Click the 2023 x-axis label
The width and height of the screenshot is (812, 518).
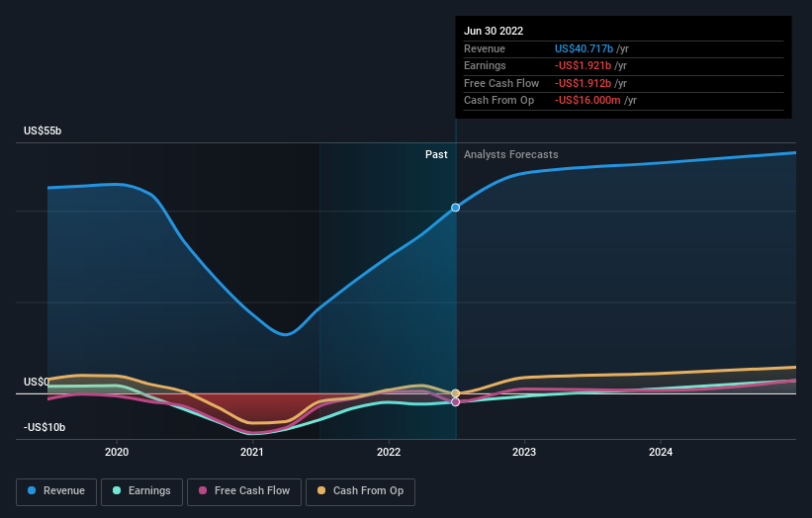[x=524, y=453]
